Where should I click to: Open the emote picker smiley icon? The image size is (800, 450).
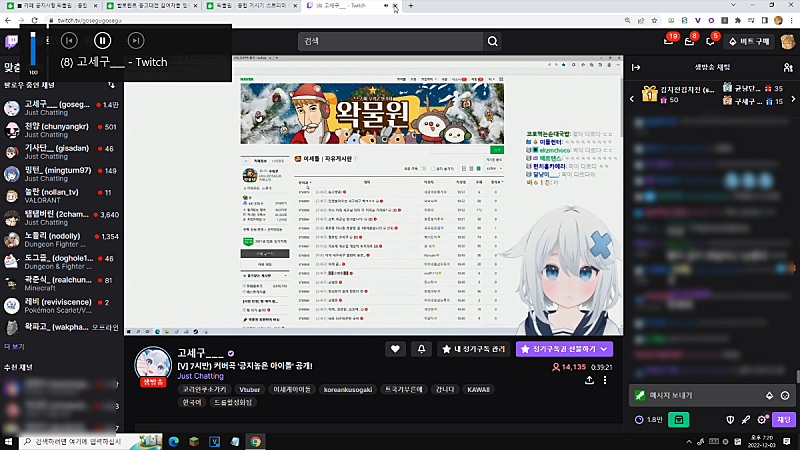tap(785, 395)
